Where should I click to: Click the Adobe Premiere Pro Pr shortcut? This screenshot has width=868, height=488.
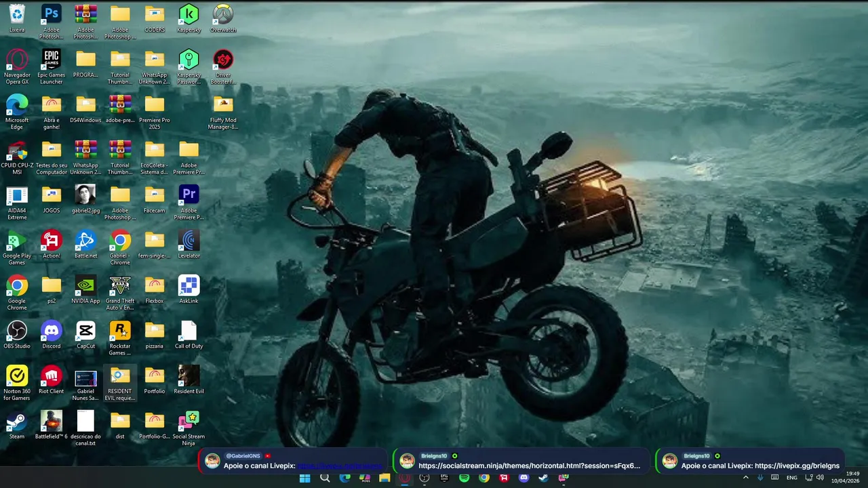click(x=189, y=202)
